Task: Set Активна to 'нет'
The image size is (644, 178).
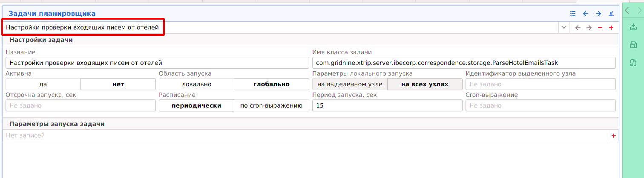Action: tap(118, 84)
